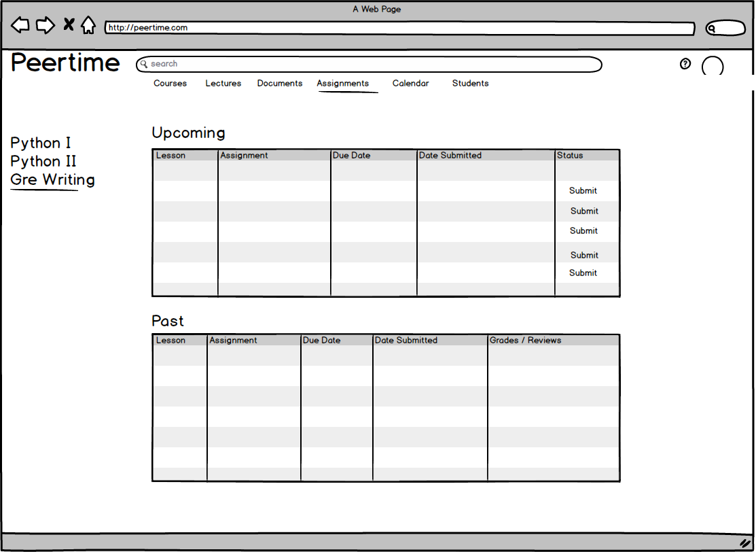756x552 pixels.
Task: Select Python II course in sidebar
Action: (x=43, y=162)
